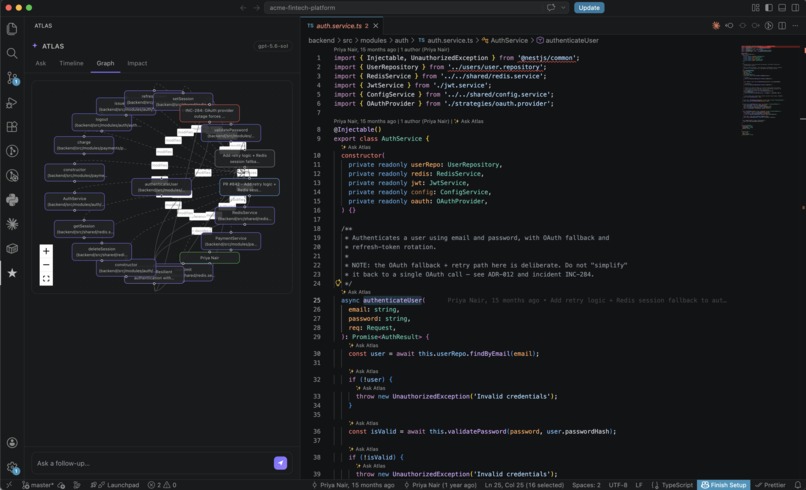Screen dimensions: 806x490
Task: Open the Manage gear in activity bar
Action: point(12,467)
